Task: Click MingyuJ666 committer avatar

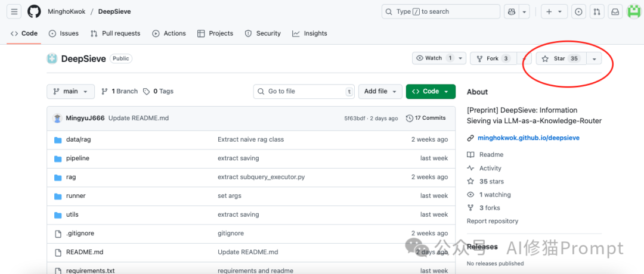Action: click(x=57, y=118)
